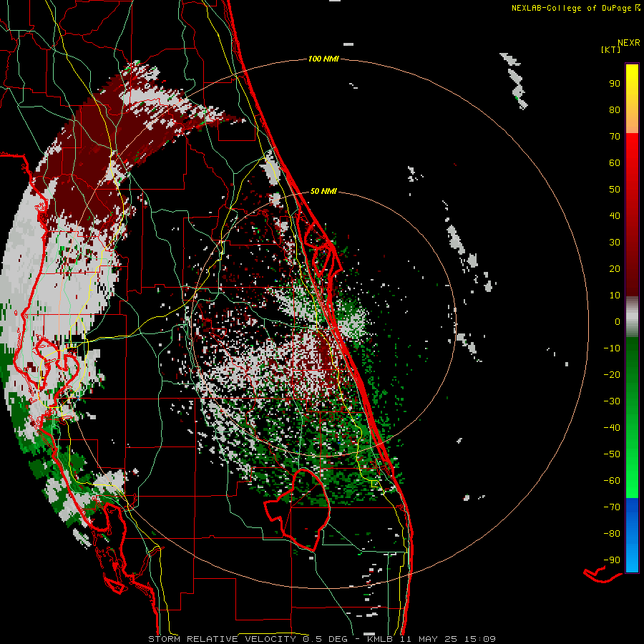The width and height of the screenshot is (644, 644).
Task: Click the '11 MAY 25' date stamp
Action: pos(429,639)
